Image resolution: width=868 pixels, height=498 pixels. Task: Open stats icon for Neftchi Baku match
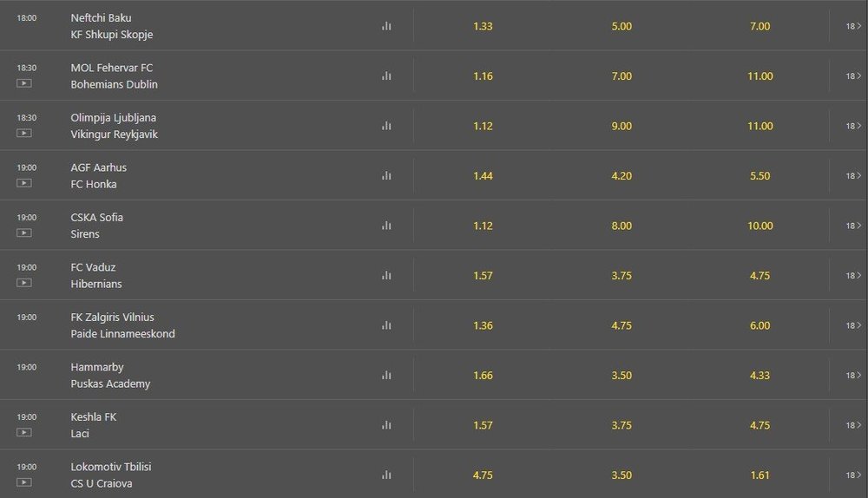[386, 26]
